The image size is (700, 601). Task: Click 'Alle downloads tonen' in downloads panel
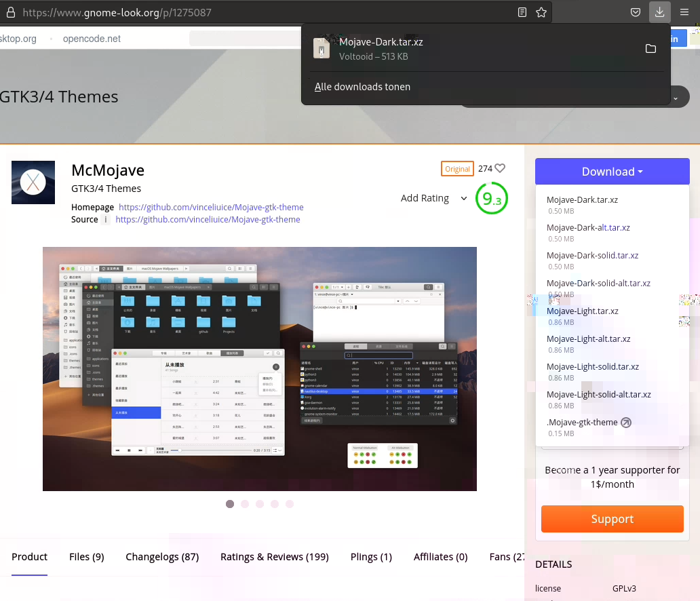[x=362, y=87]
